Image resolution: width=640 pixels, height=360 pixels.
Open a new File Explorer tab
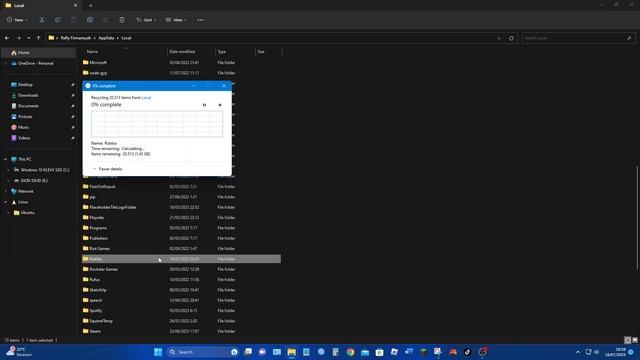click(91, 6)
